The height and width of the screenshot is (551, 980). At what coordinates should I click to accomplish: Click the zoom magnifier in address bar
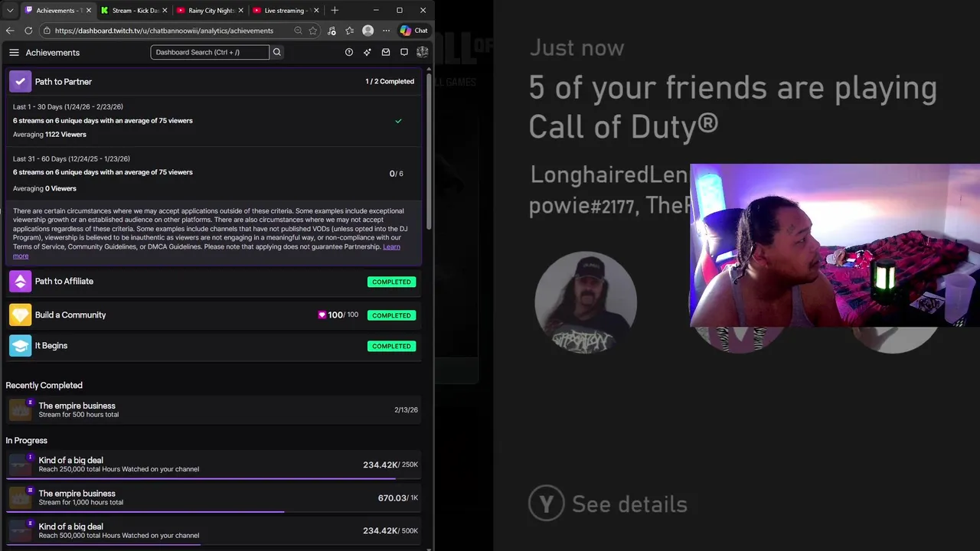point(298,31)
